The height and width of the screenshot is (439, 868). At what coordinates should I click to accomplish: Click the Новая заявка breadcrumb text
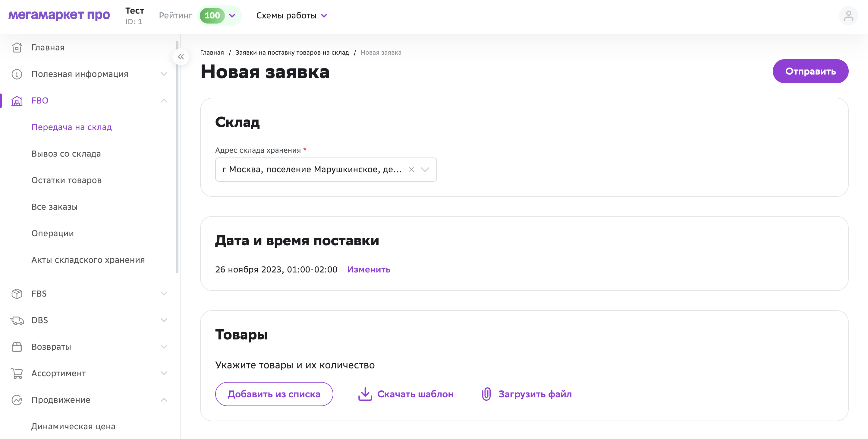click(x=381, y=52)
